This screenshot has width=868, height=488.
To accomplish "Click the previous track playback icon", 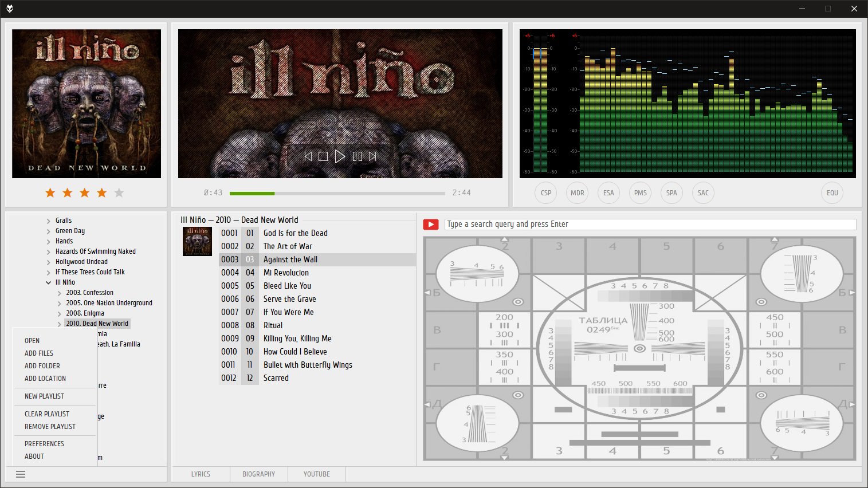I will [x=308, y=156].
